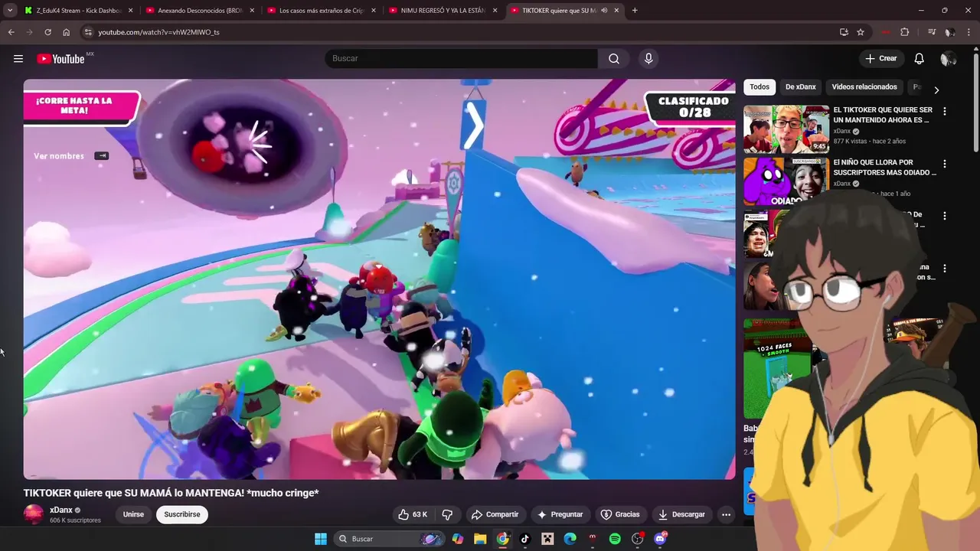Reload the page with the refresh icon

tap(47, 32)
